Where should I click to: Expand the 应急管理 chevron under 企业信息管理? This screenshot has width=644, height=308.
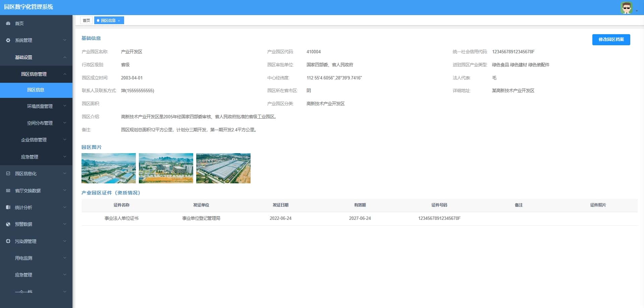pos(65,157)
